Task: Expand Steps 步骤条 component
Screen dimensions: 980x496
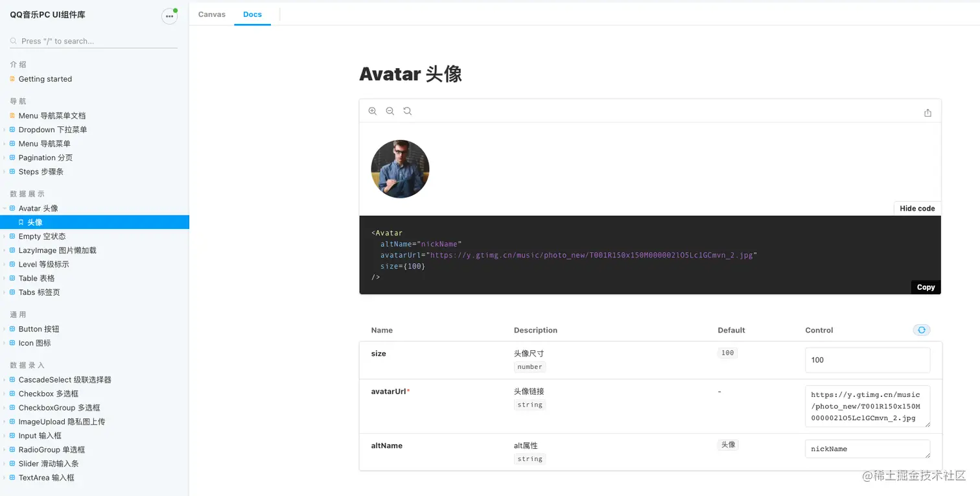Action: coord(41,172)
